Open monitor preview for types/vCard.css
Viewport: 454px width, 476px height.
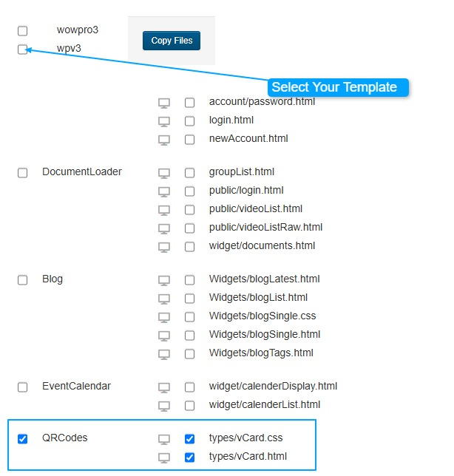pos(164,438)
